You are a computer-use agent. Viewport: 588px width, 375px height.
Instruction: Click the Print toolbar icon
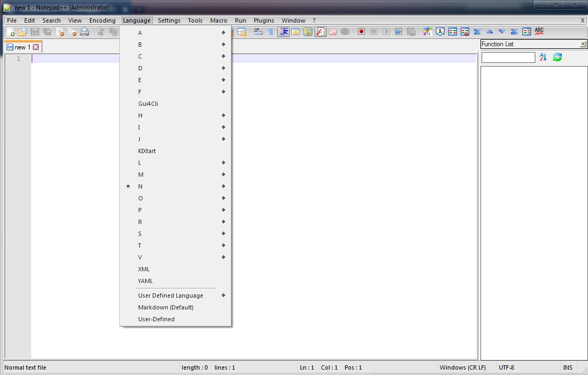(x=85, y=32)
